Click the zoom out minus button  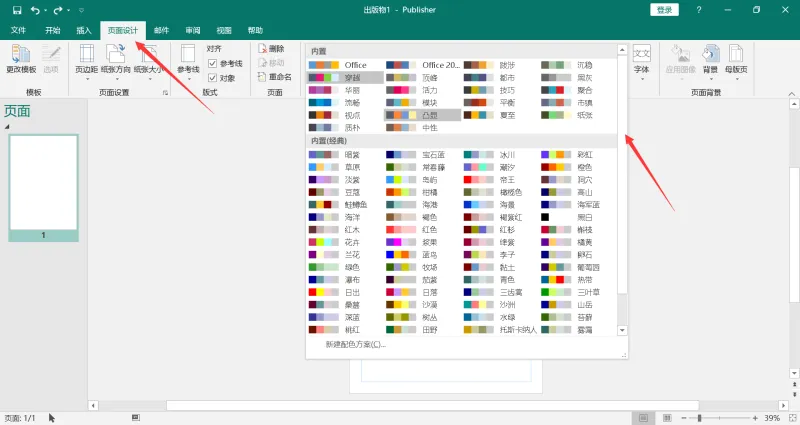tap(684, 418)
